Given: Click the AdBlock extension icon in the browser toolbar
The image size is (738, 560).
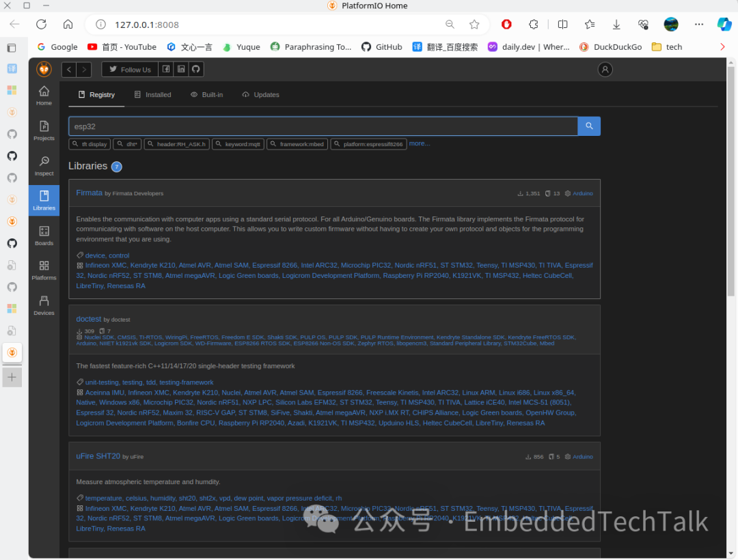Looking at the screenshot, I should [506, 24].
